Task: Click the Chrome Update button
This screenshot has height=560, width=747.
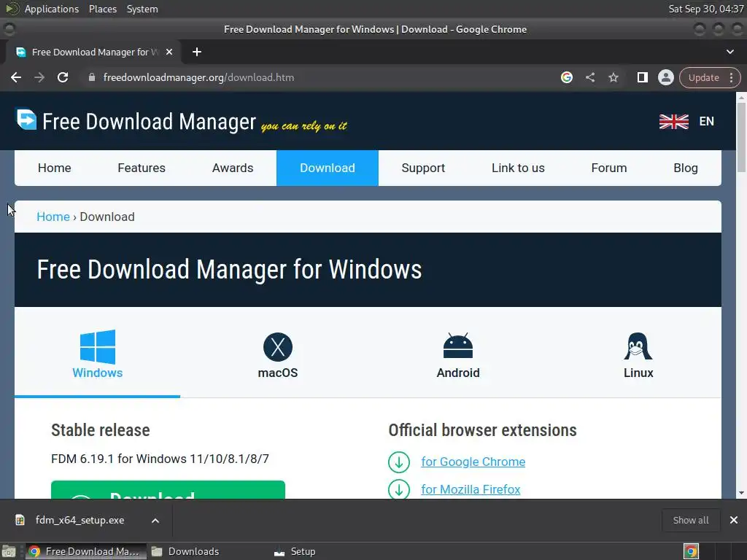Action: click(704, 77)
